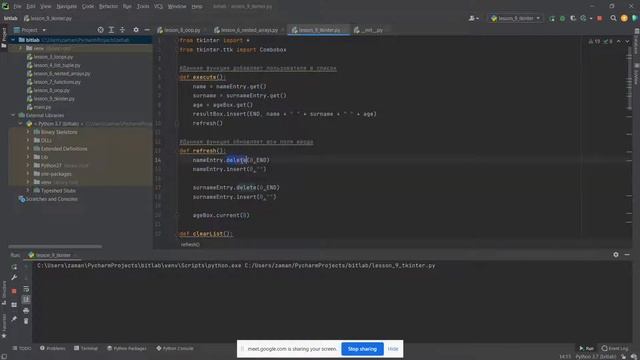This screenshot has height=360, width=640.
Task: Click the bitlab breadcrumb in navigation bar
Action: (x=11, y=18)
